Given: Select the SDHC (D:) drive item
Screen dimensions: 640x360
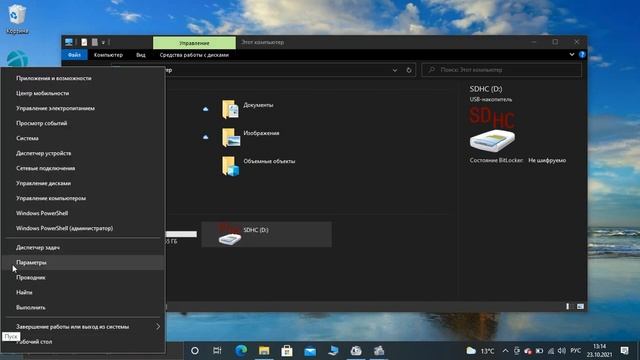Looking at the screenshot, I should pos(266,234).
